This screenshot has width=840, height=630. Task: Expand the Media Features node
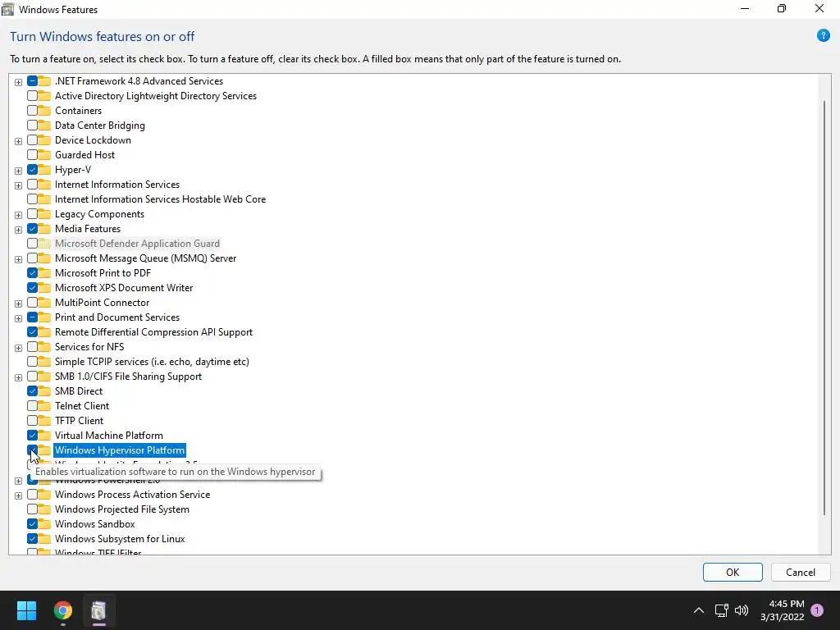click(x=18, y=230)
